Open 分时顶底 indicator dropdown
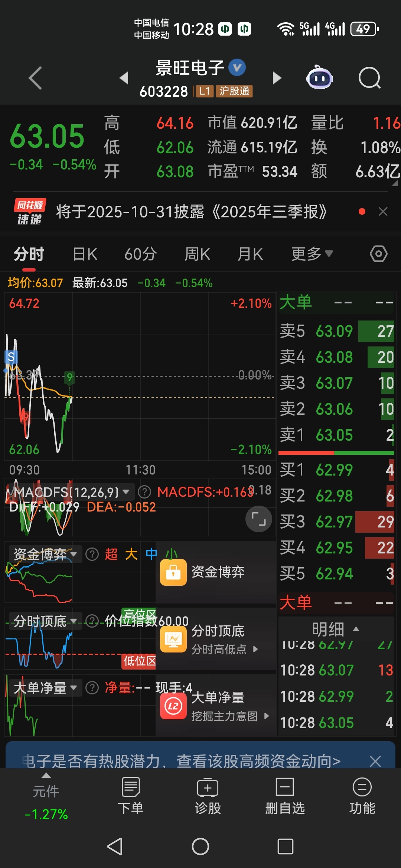The width and height of the screenshot is (401, 868). (45, 621)
